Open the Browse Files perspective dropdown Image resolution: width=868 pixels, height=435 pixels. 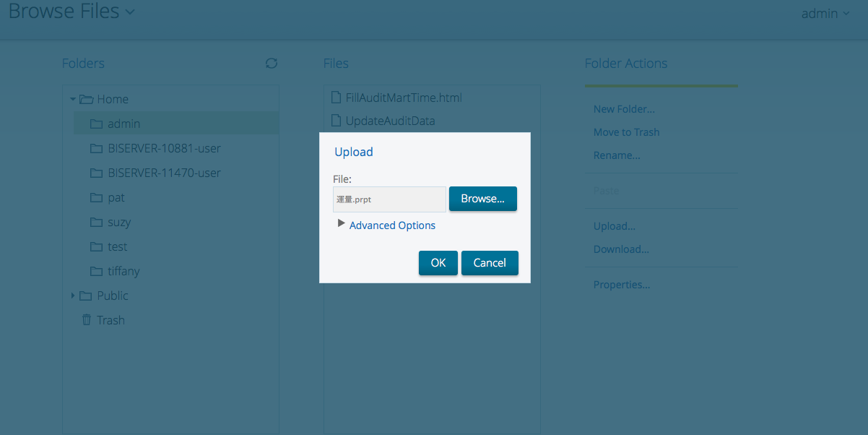[130, 12]
